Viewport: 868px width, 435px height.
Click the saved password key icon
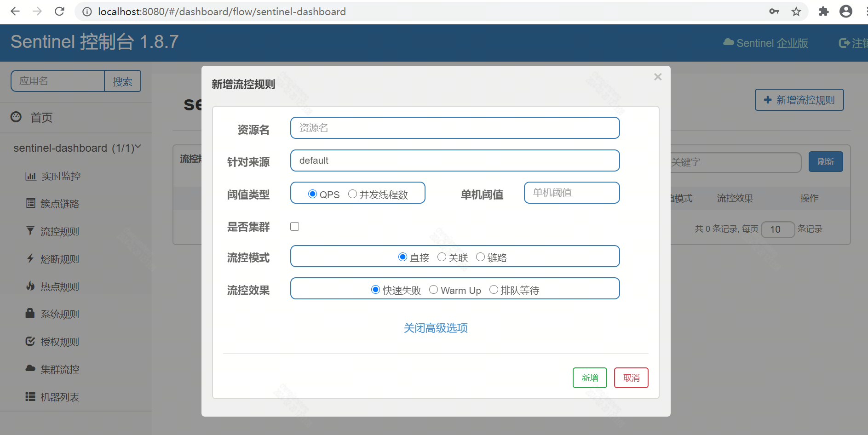(774, 11)
